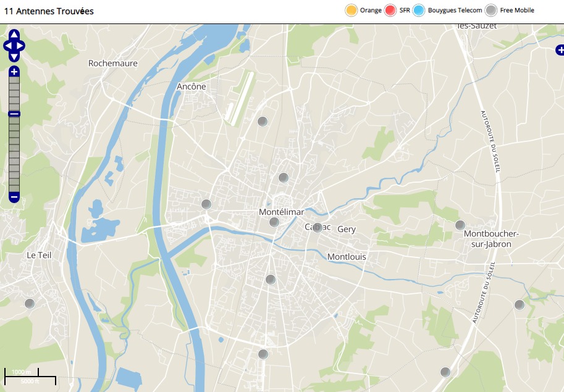
Task: Select the antenna marker in the bottom-right by the autoroute
Action: pyautogui.click(x=445, y=372)
